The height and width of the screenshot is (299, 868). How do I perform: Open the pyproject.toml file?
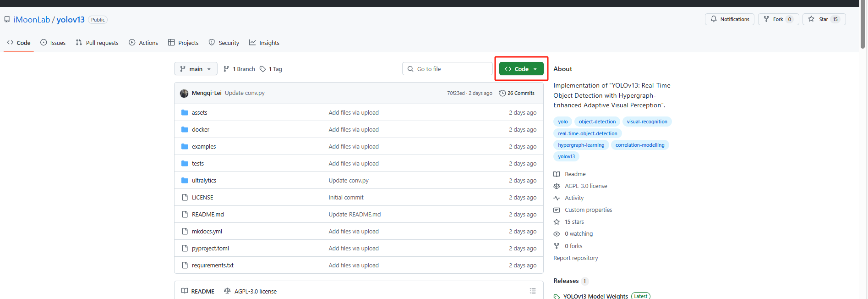pyautogui.click(x=210, y=249)
